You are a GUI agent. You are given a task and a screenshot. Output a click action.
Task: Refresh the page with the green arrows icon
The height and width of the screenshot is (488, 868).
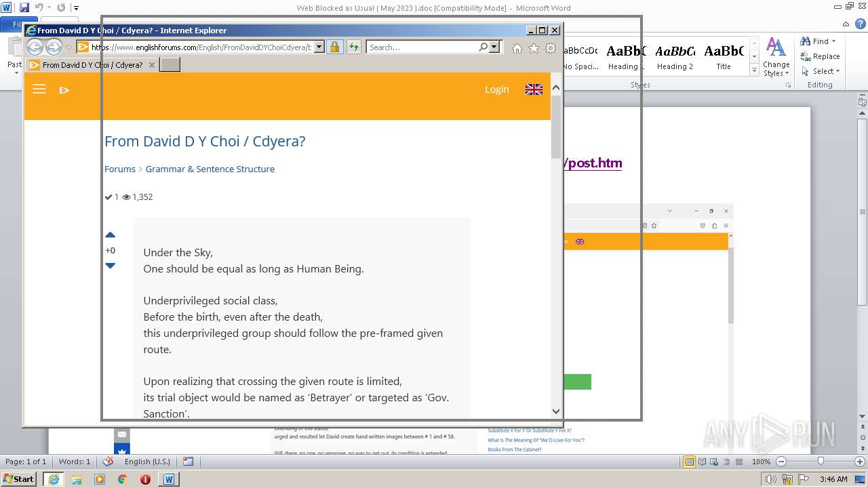pos(353,47)
